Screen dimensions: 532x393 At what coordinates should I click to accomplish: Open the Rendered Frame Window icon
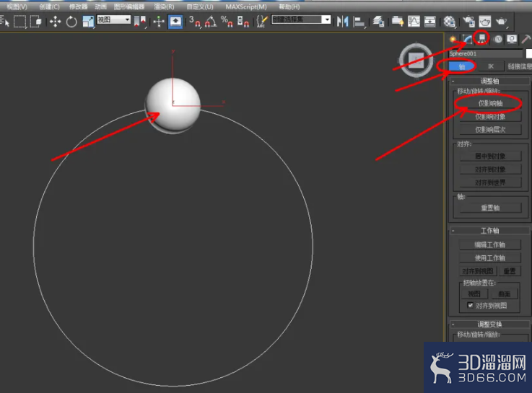point(485,22)
